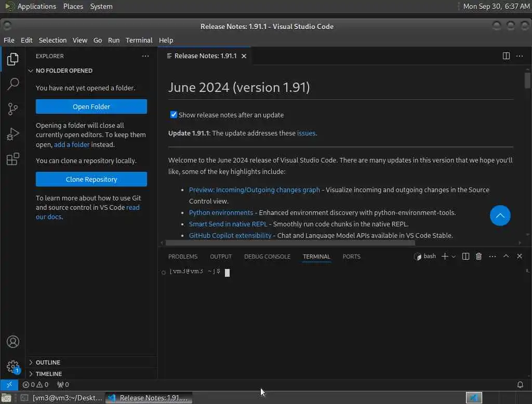Open the Edit menu
This screenshot has height=404, width=532.
coord(26,40)
